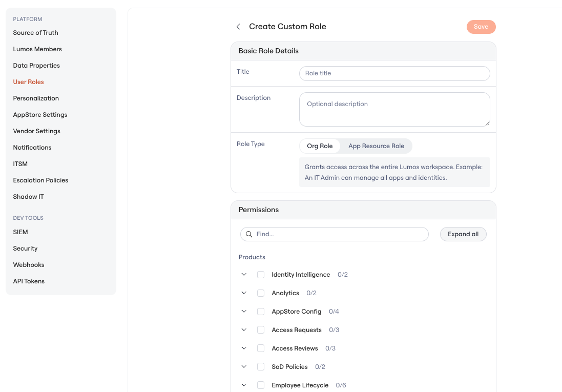
Task: Check the Employee Lifecycle checkbox
Action: tap(261, 385)
